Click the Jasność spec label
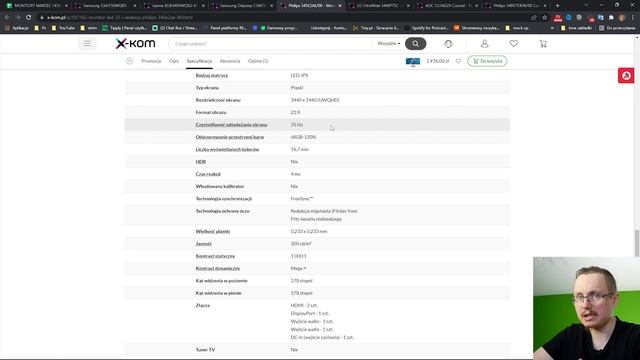This screenshot has width=640, height=360. 204,244
